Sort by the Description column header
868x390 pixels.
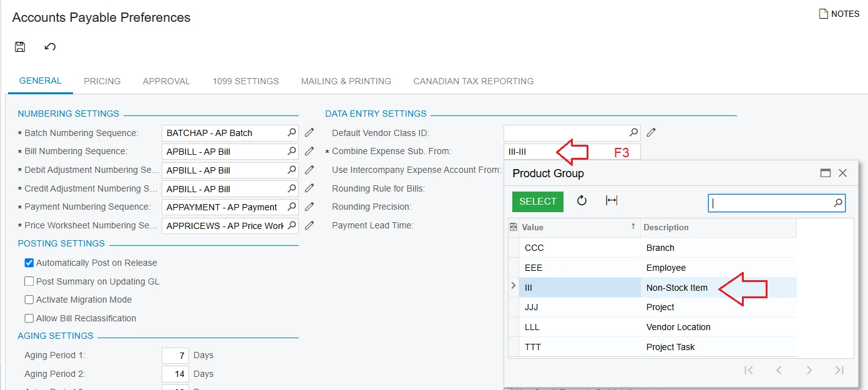pyautogui.click(x=719, y=227)
